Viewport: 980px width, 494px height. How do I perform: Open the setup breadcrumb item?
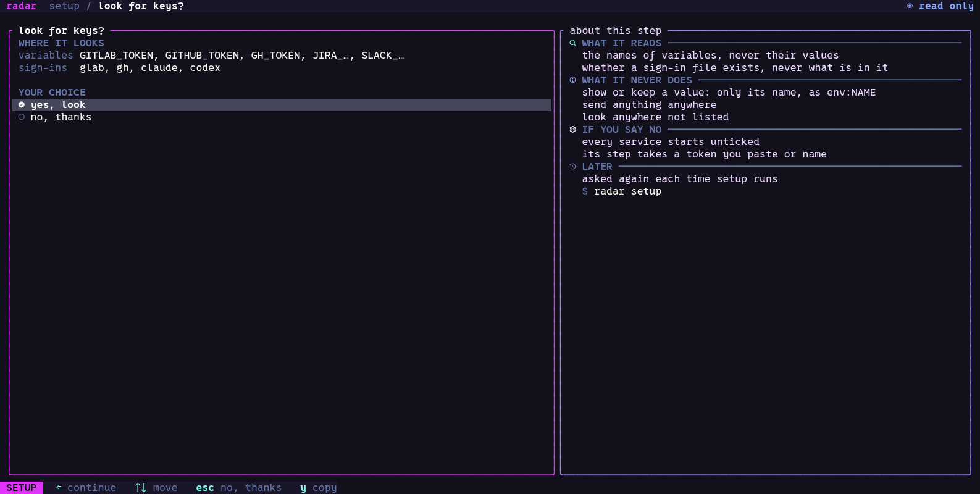(64, 6)
